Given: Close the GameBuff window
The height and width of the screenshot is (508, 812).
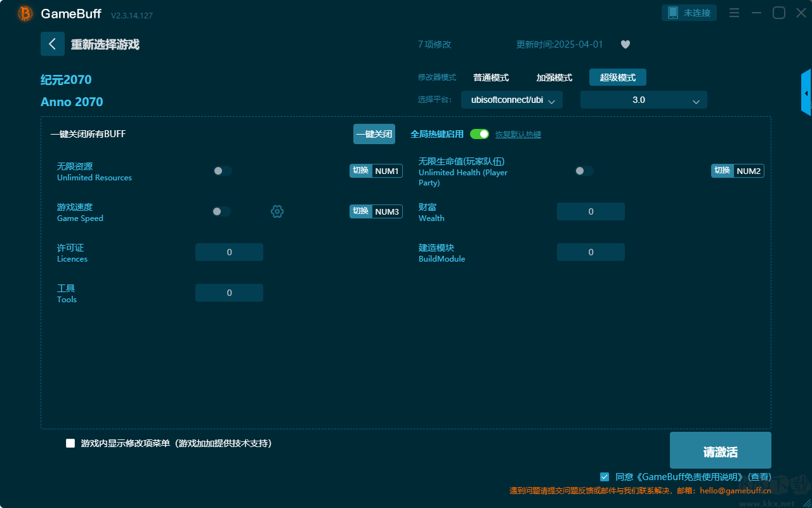Looking at the screenshot, I should click(x=801, y=13).
